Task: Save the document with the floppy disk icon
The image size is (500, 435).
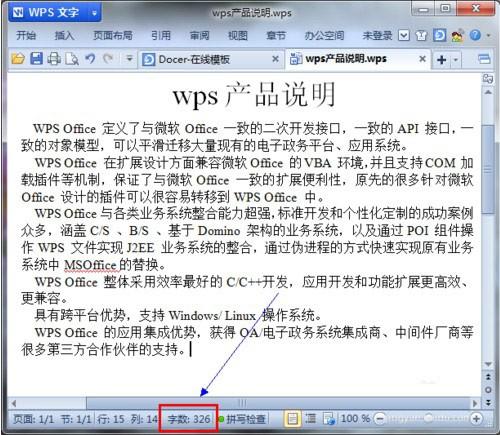Action: pos(36,59)
